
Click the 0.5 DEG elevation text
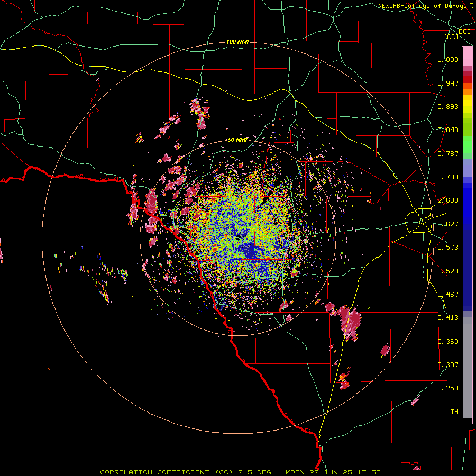[254, 472]
